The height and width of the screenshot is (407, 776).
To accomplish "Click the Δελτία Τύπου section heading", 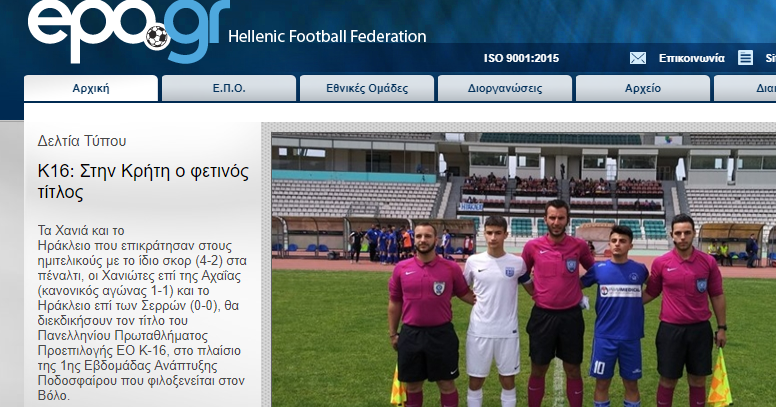I will (82, 141).
